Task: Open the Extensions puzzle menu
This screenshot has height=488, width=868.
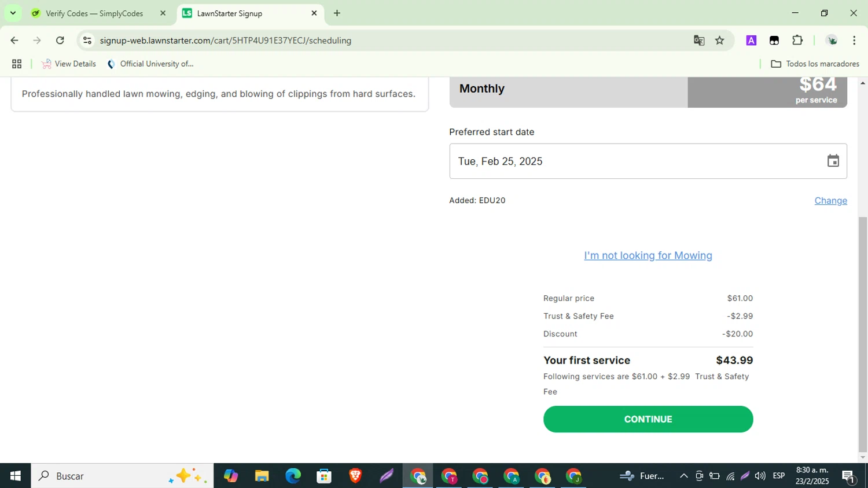Action: point(797,41)
